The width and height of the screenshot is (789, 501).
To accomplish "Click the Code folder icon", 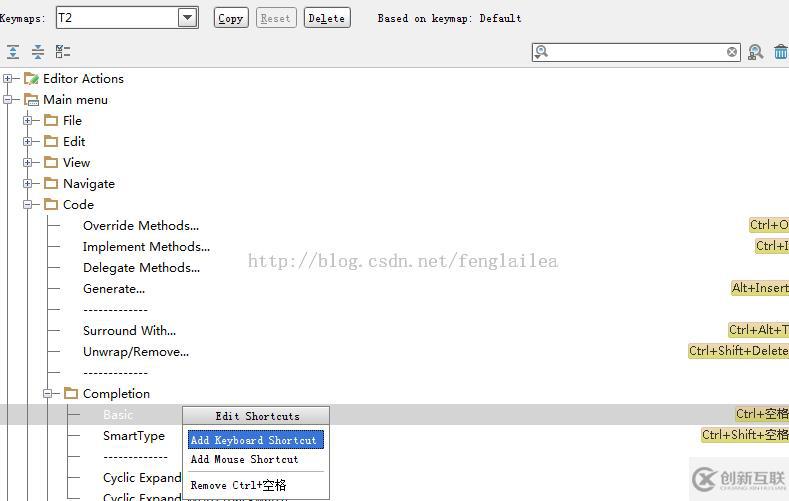I will pyautogui.click(x=51, y=204).
